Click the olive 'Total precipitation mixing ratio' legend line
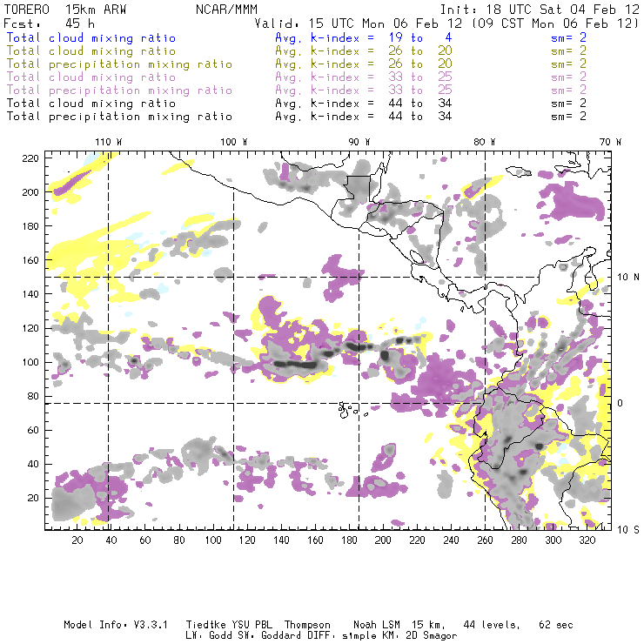The width and height of the screenshot is (644, 644). tap(119, 64)
